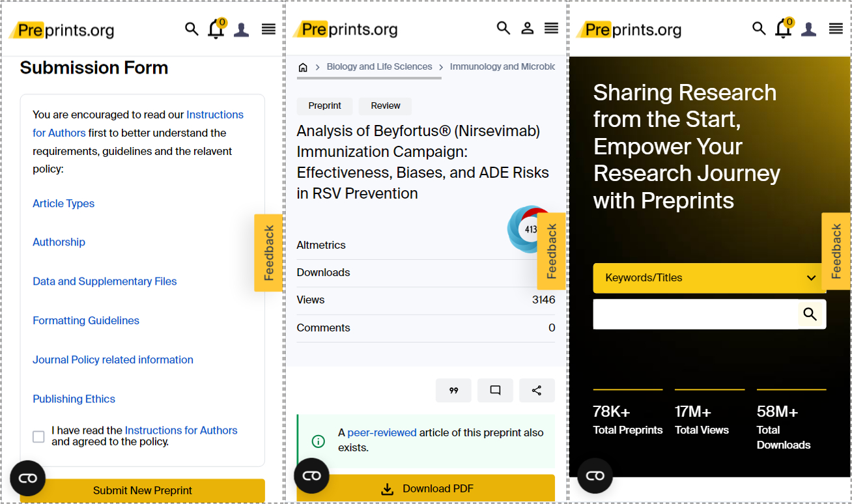Click account outline icon in article panel
The height and width of the screenshot is (504, 852).
528,28
